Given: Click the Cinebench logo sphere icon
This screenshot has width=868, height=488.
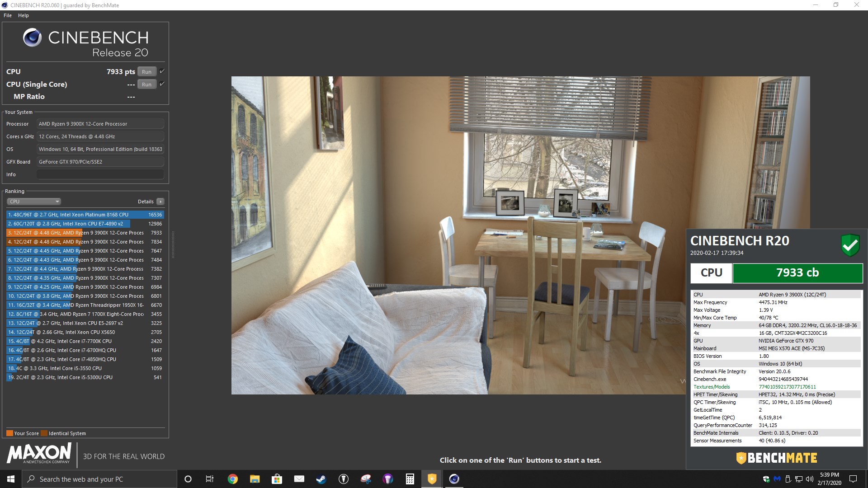Looking at the screenshot, I should (32, 38).
